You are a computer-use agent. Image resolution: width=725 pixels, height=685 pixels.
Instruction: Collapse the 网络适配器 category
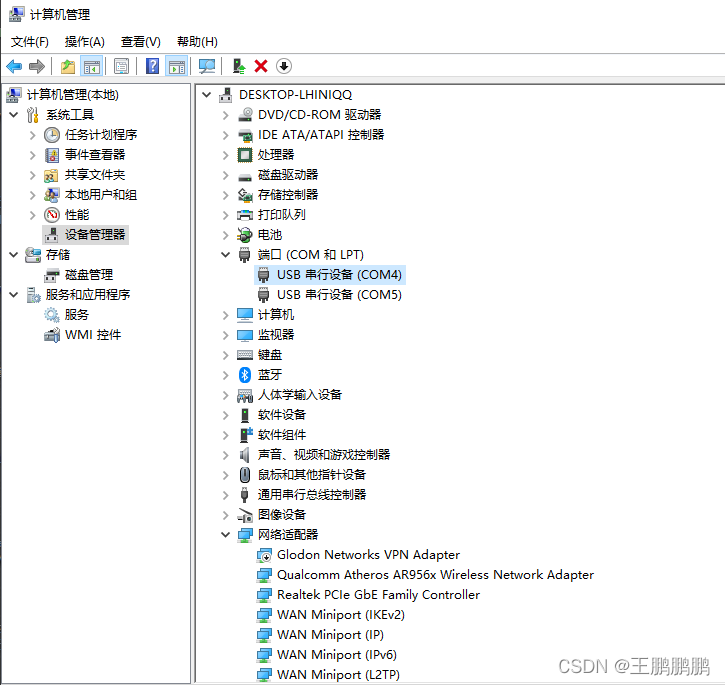click(x=226, y=535)
